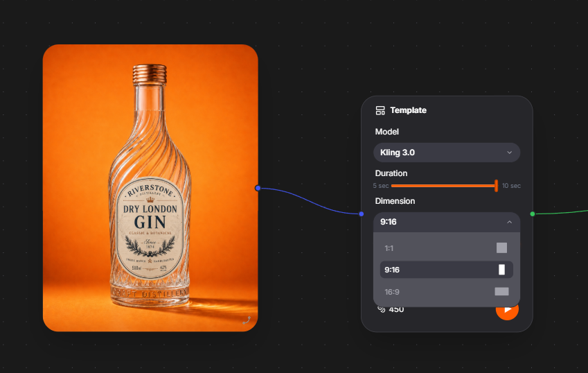Click the credits coin icon beside 450

pos(382,309)
